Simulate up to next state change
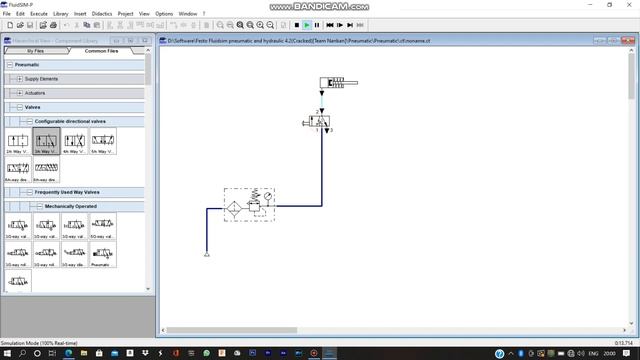 click(x=350, y=25)
